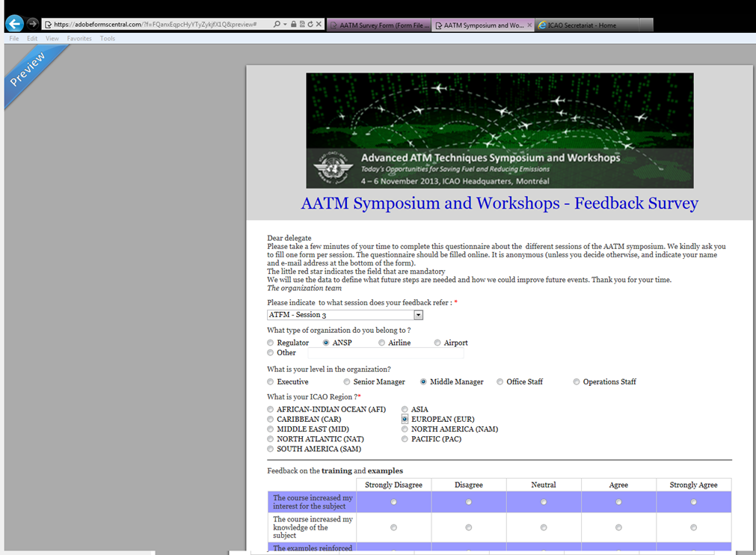This screenshot has height=555, width=756.
Task: Click the search magnifier in address bar
Action: click(274, 25)
